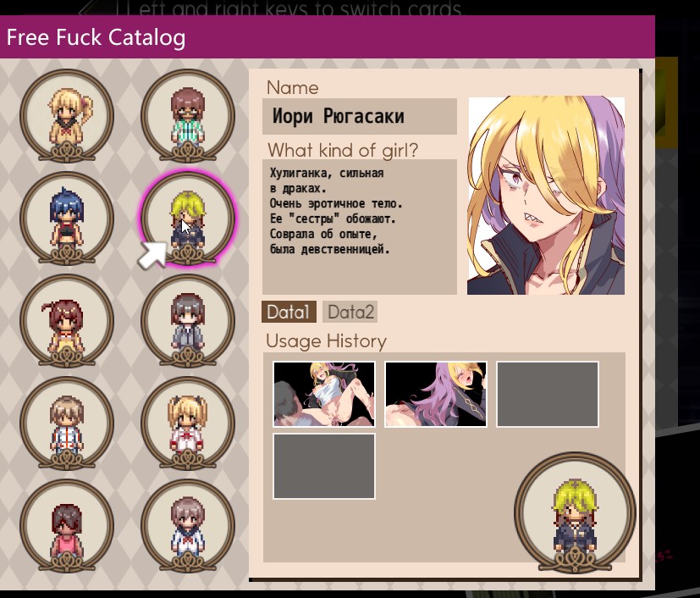Open the second Usage History thumbnail
Screen dimensions: 700x598
click(x=436, y=394)
